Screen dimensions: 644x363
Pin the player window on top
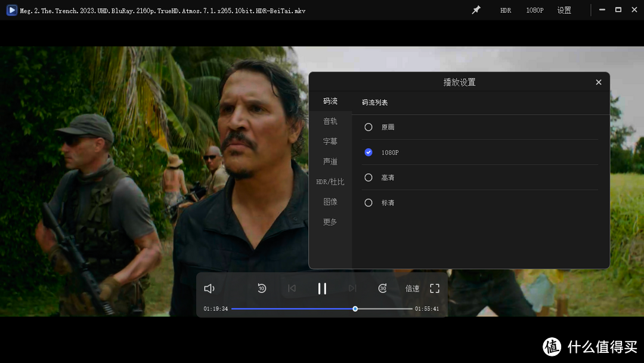coord(476,10)
